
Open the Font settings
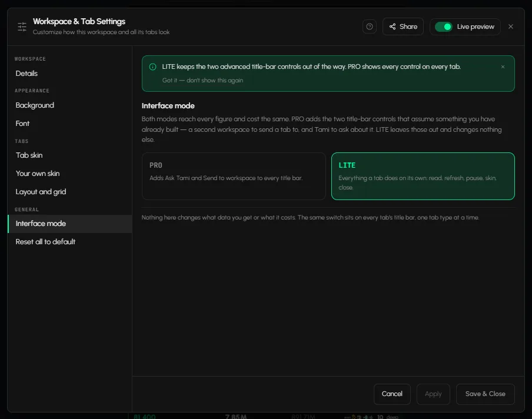pyautogui.click(x=69, y=124)
